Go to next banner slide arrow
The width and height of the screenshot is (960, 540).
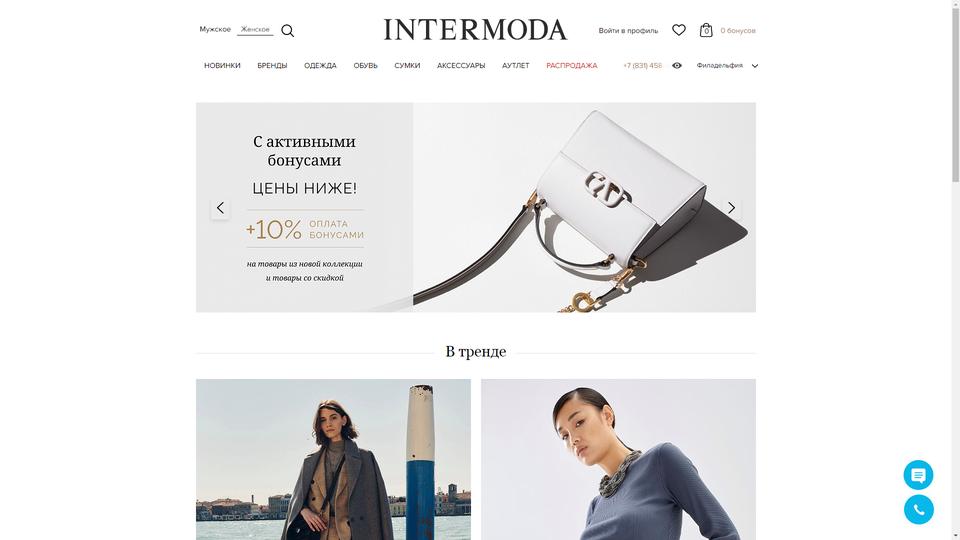(731, 208)
